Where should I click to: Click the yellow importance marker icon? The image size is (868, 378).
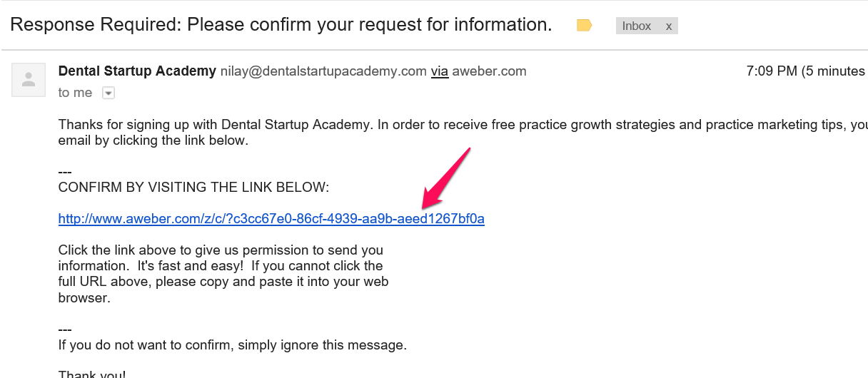coord(584,26)
